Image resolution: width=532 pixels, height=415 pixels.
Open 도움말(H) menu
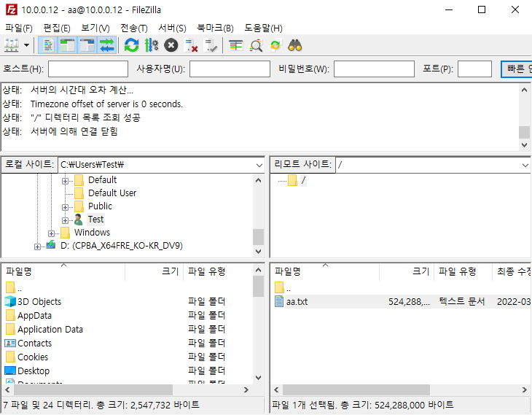tap(263, 28)
